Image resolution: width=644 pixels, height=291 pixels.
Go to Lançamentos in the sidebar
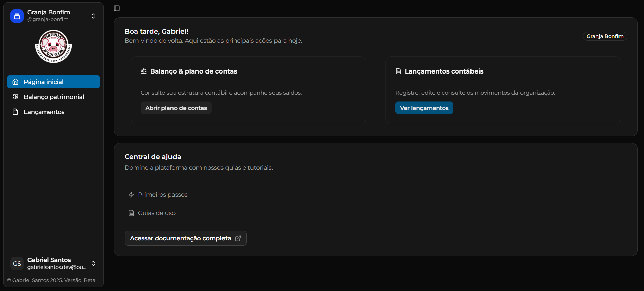(x=44, y=112)
